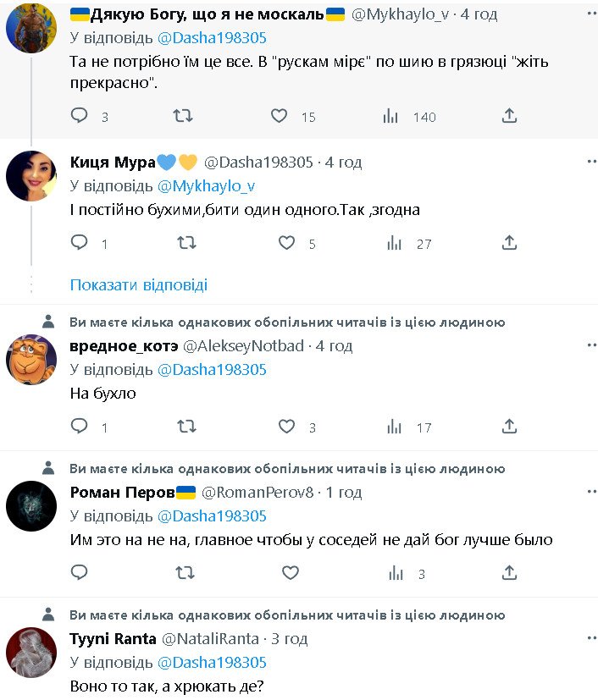Reply to Mykhaylo_v's tweet

coord(79,116)
